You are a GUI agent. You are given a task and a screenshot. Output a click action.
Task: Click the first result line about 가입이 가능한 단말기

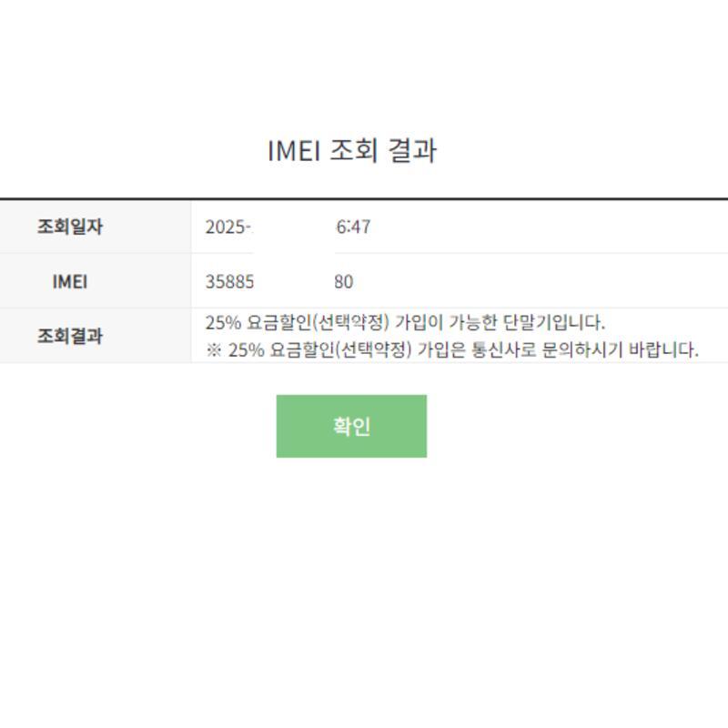pos(405,322)
